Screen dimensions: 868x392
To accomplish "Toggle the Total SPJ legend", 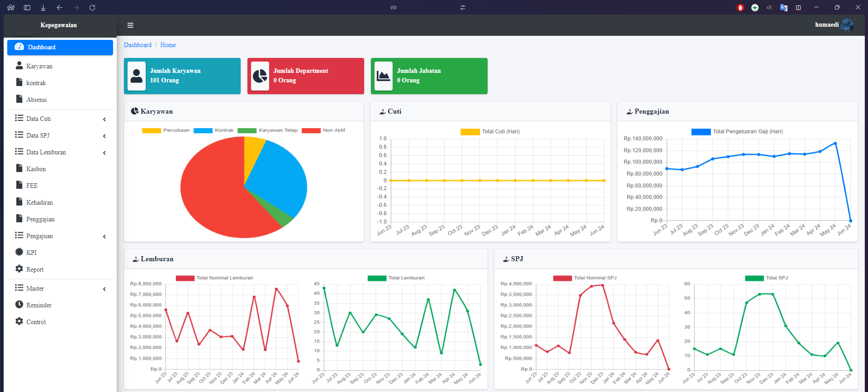I will [x=767, y=278].
